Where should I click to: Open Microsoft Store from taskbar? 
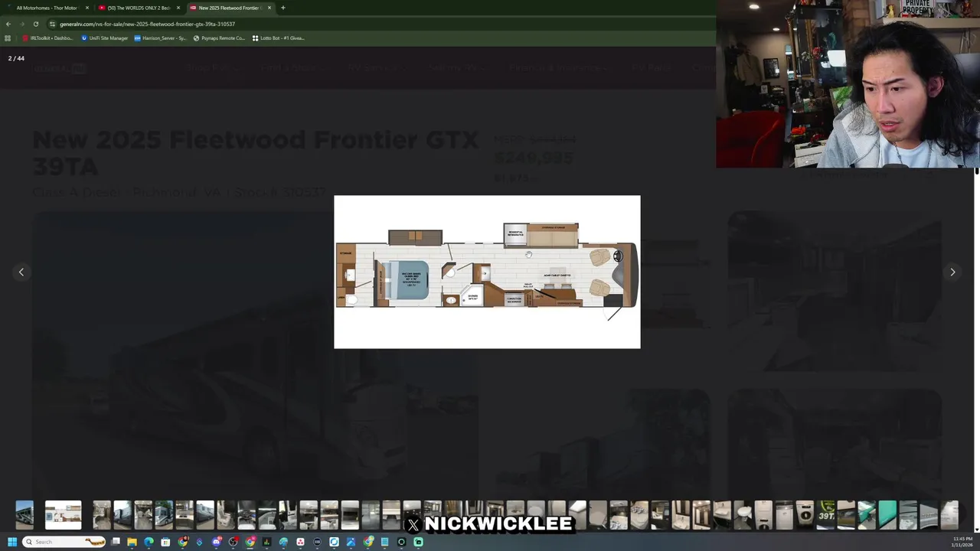pos(165,542)
